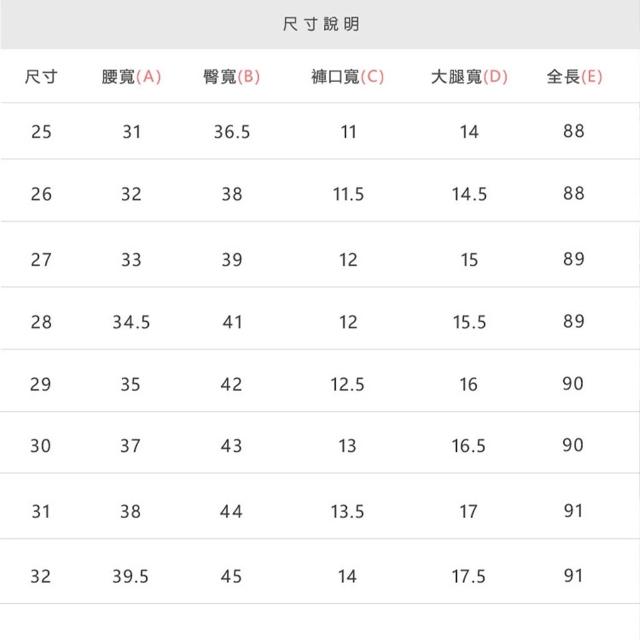Select the 全長(E) column header
This screenshot has width=640, height=640.
coord(574,77)
